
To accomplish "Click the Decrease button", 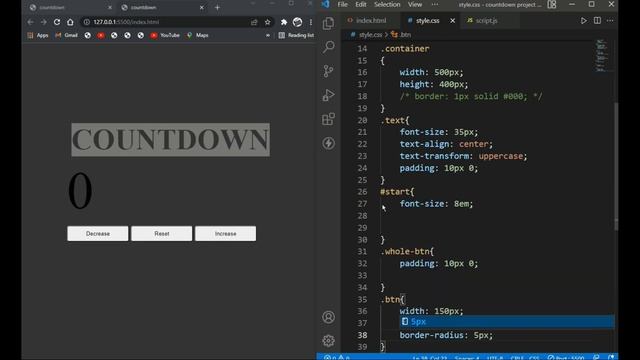I will pyautogui.click(x=98, y=233).
